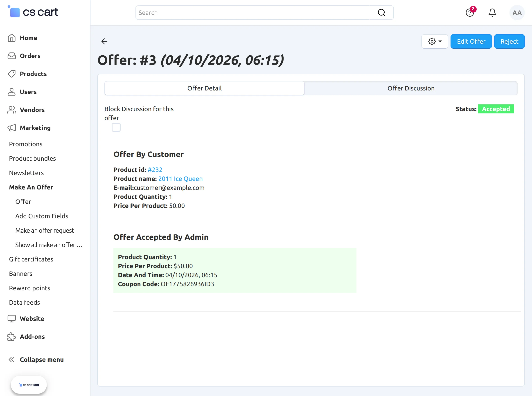Switch to the Offer Detail tab
Image resolution: width=532 pixels, height=396 pixels.
tap(205, 88)
